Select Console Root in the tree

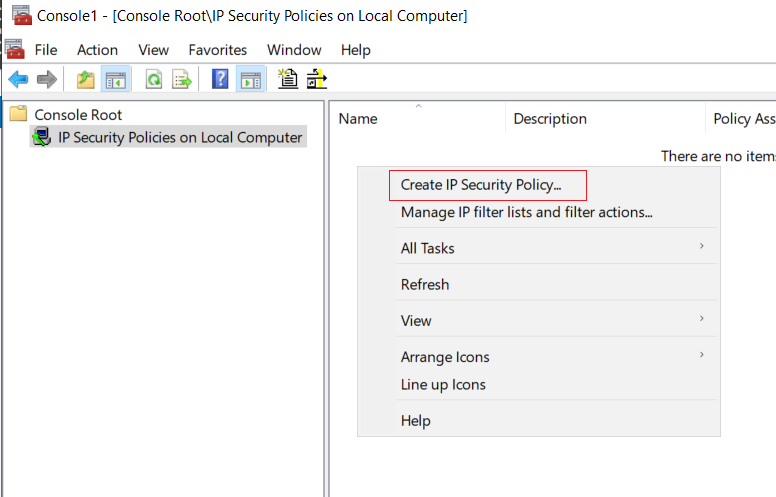coord(78,115)
